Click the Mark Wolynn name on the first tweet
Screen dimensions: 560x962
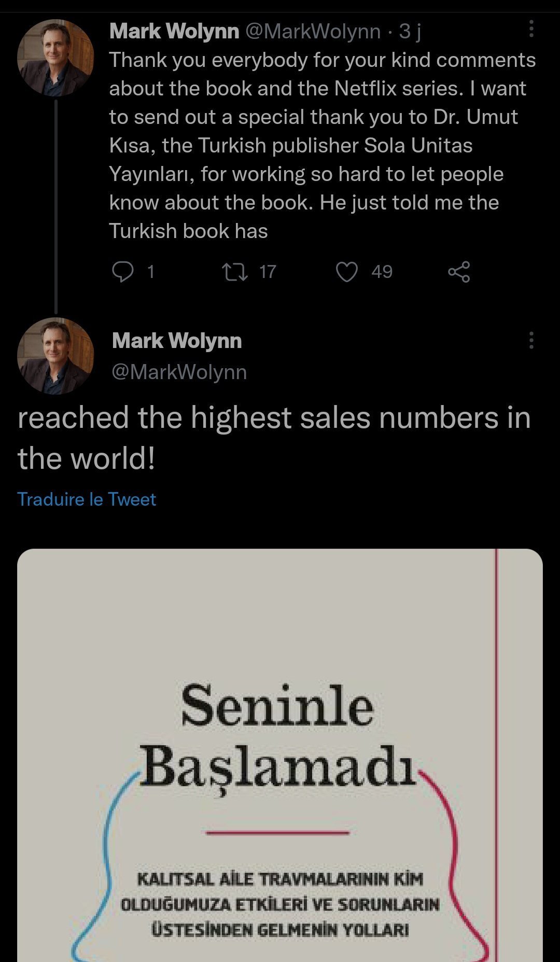tap(174, 32)
